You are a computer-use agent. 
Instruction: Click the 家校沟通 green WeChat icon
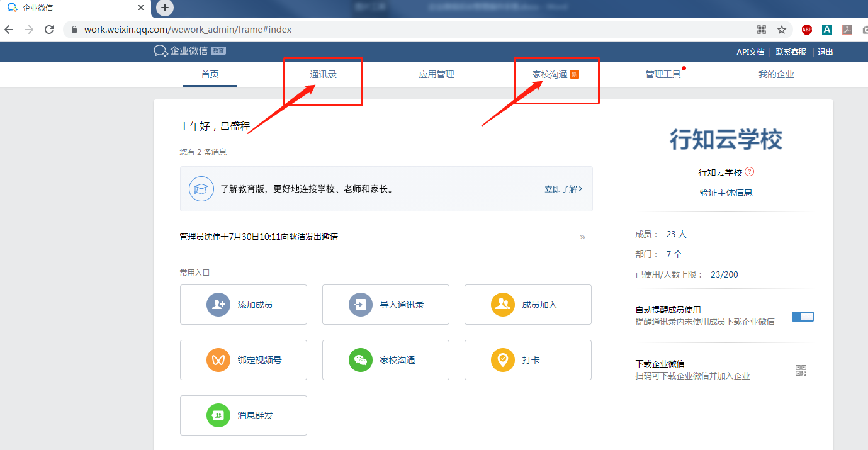coord(361,360)
